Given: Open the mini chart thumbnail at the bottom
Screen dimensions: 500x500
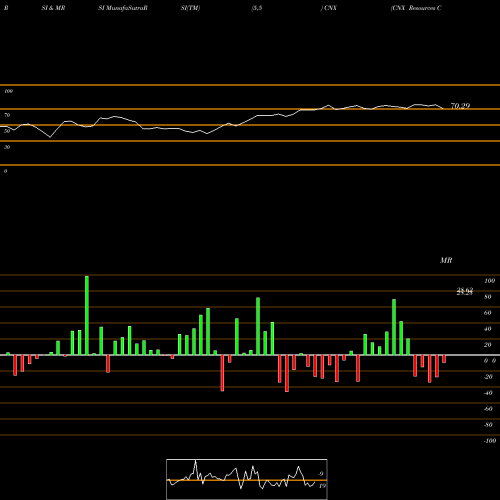Looking at the screenshot, I should tap(247, 479).
